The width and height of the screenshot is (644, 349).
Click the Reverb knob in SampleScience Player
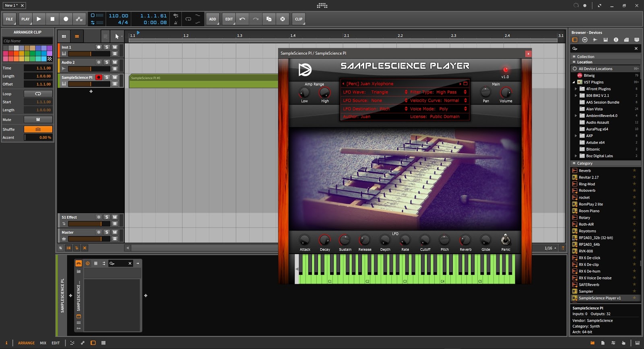pos(465,240)
